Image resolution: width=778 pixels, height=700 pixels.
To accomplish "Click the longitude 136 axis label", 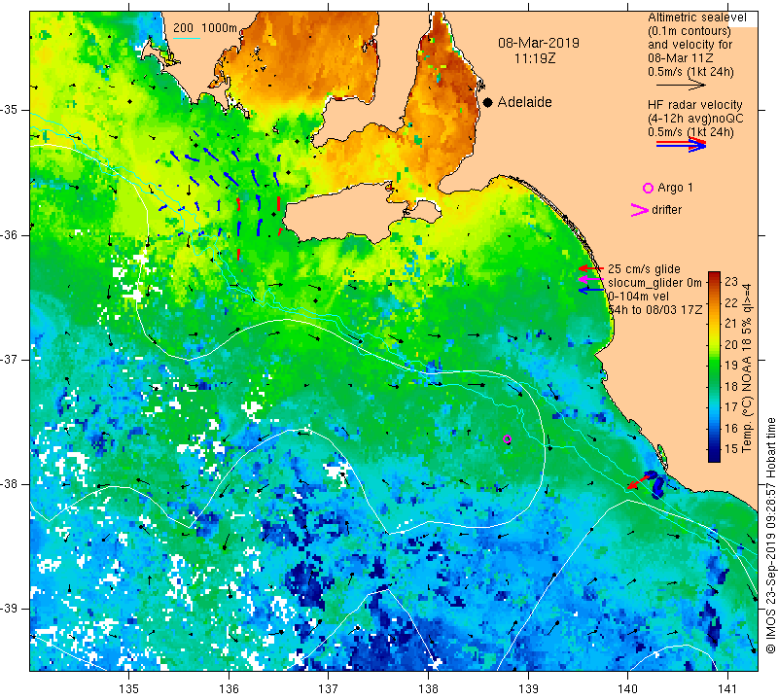I will pyautogui.click(x=229, y=688).
